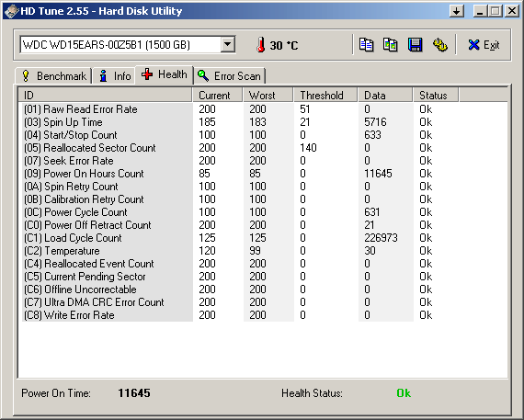Click the ID column header
524x420 pixels.
[106, 96]
